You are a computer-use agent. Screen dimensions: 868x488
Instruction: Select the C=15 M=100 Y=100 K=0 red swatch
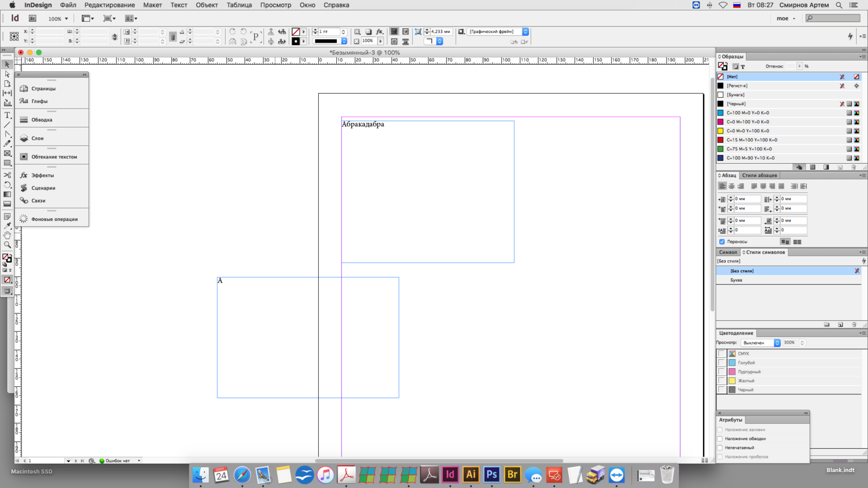click(752, 140)
